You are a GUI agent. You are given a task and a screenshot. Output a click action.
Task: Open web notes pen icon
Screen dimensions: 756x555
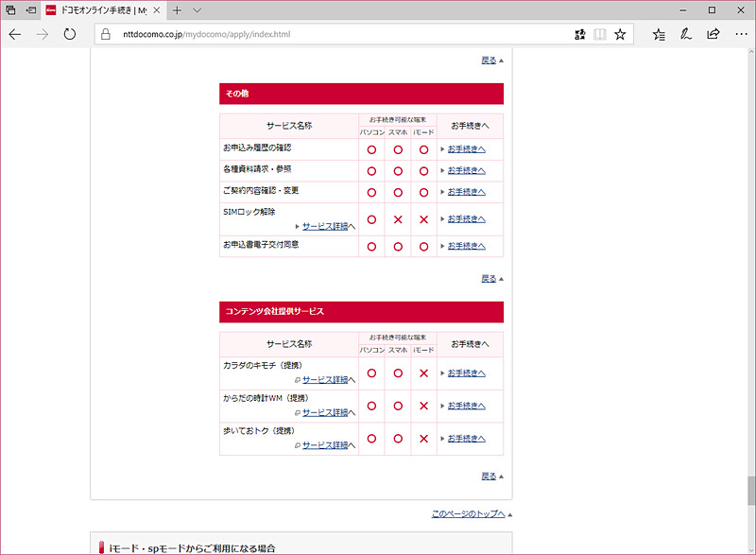pos(686,34)
